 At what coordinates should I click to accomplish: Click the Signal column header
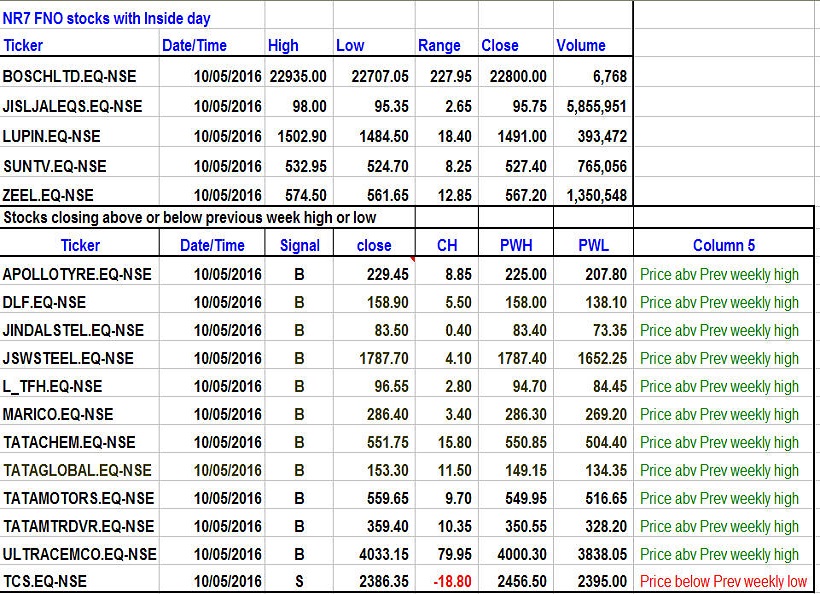tap(298, 244)
